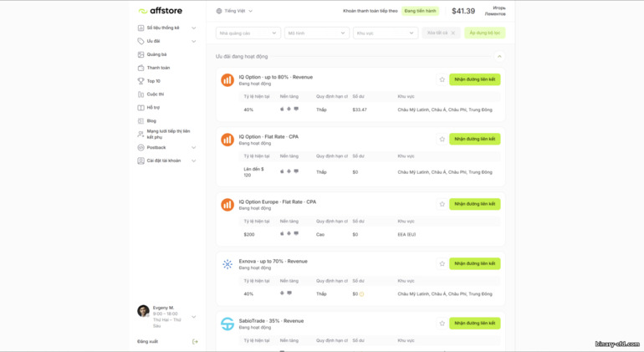Click the Cuộc thi icon
This screenshot has height=352, width=644.
tap(141, 94)
